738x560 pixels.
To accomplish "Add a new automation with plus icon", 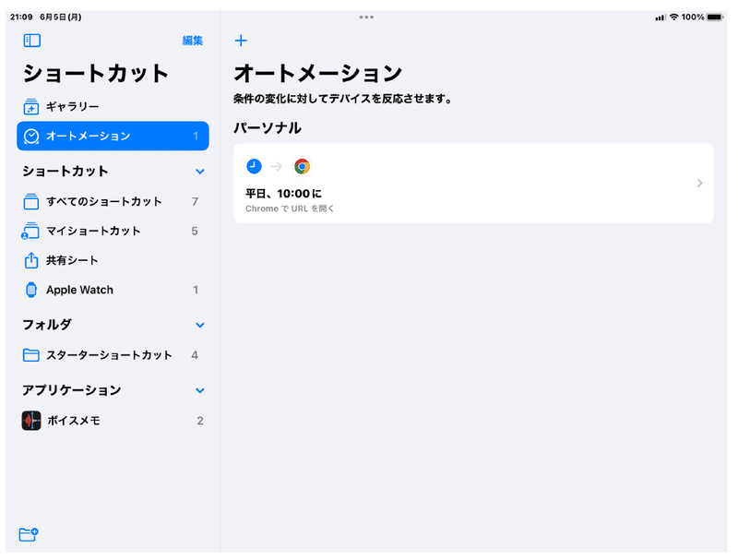I will (241, 41).
